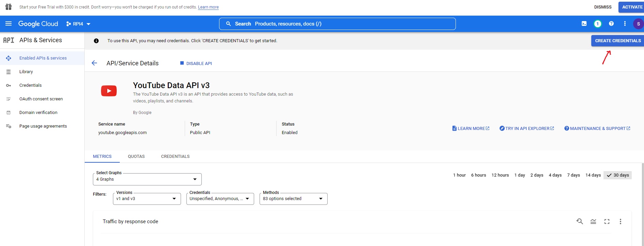Click the YouTube logo icon
644x246 pixels.
tap(109, 91)
